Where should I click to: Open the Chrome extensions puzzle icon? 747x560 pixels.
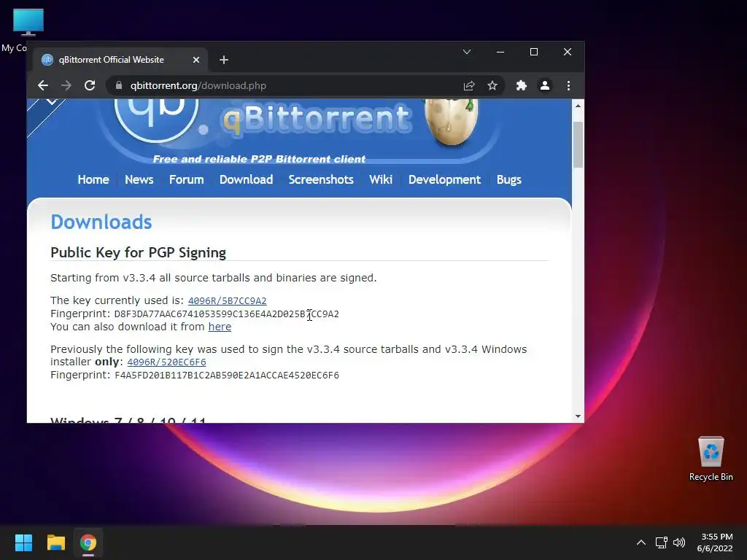(x=521, y=86)
